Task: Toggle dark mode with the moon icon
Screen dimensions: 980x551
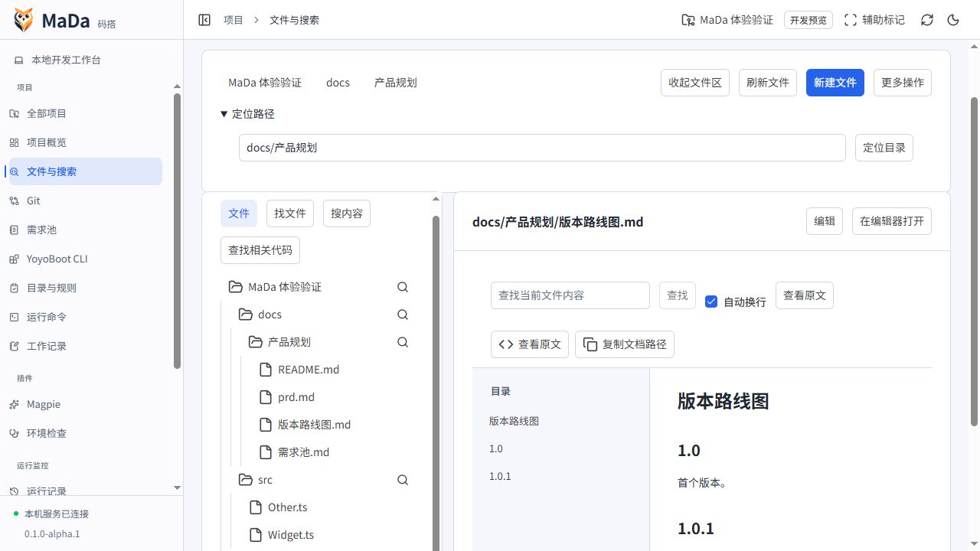Action: pos(953,20)
